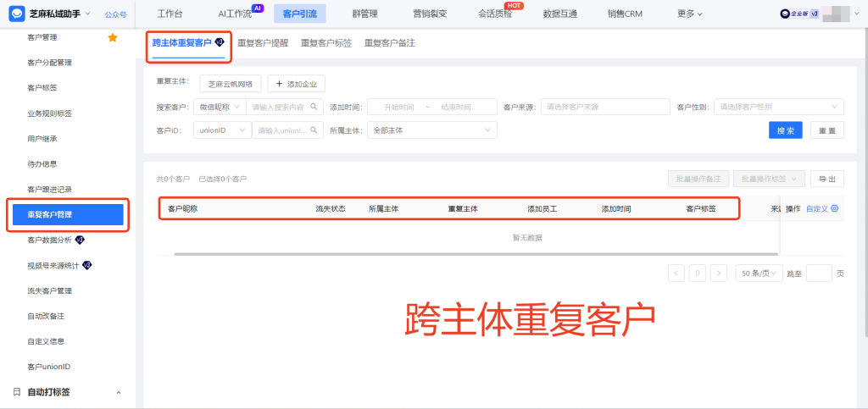Click the 添加企业 button

click(296, 84)
